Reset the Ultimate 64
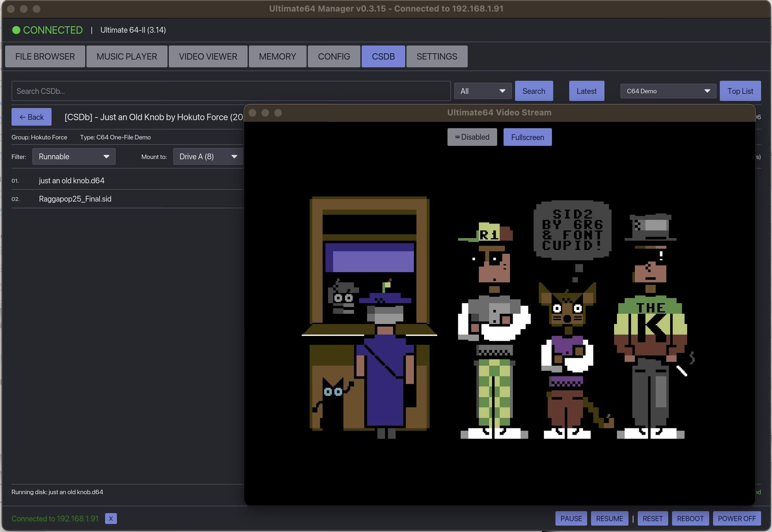The width and height of the screenshot is (772, 532). click(x=653, y=518)
